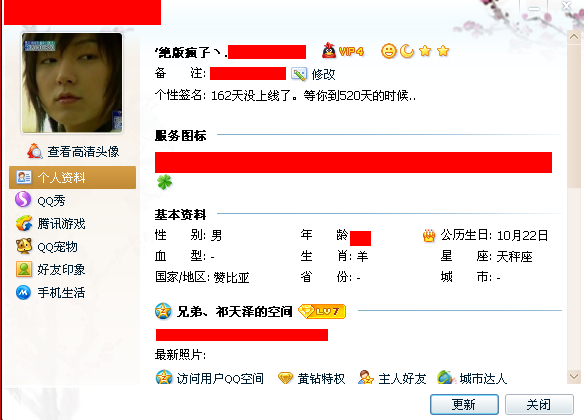Click the Qzone star icon beside 兄弟、祁天泽的空间
This screenshot has height=420, width=584.
(x=163, y=311)
